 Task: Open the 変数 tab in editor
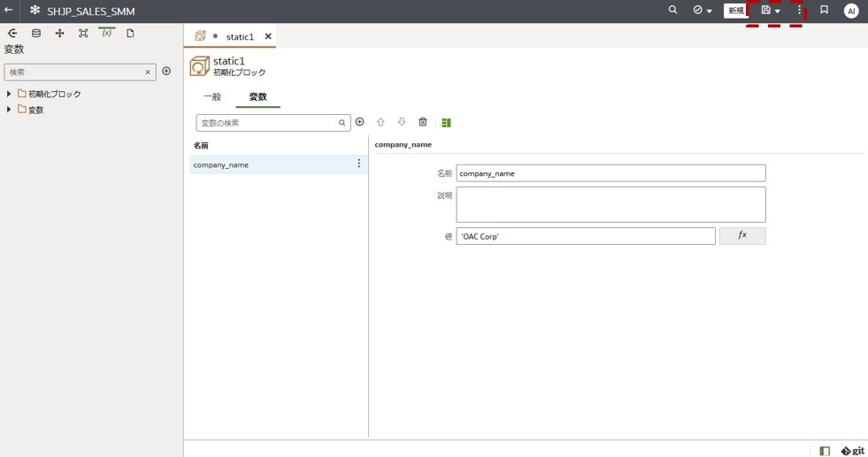tap(258, 96)
